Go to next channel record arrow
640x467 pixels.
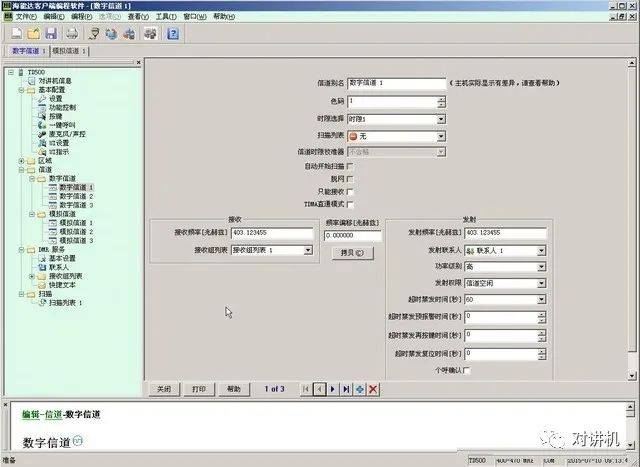pos(333,388)
